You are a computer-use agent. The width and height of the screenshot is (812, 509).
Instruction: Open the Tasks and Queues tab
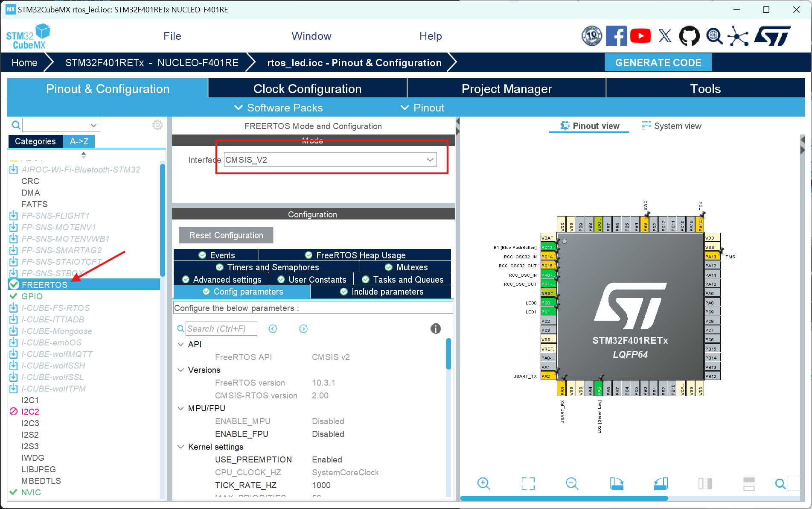coord(402,280)
